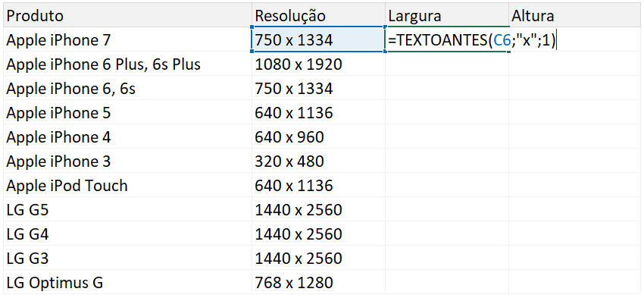
Task: Click the Apple iPhone 6, 6s cell
Action: (128, 89)
